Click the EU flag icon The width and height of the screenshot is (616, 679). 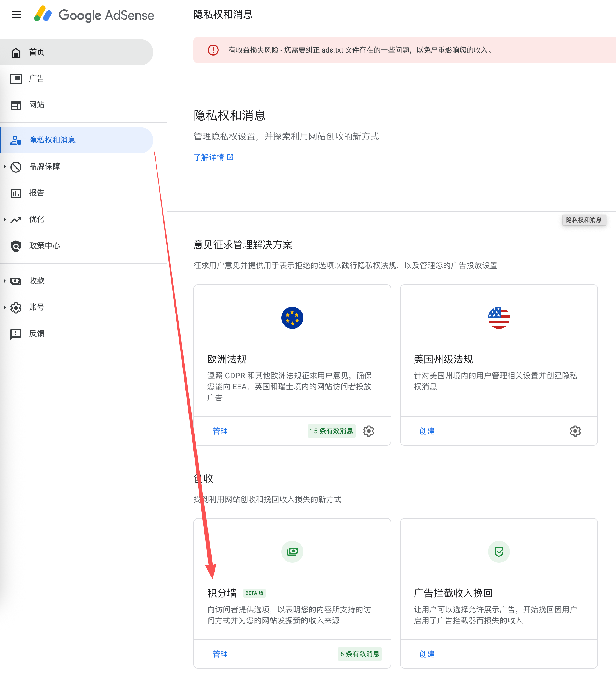(292, 318)
